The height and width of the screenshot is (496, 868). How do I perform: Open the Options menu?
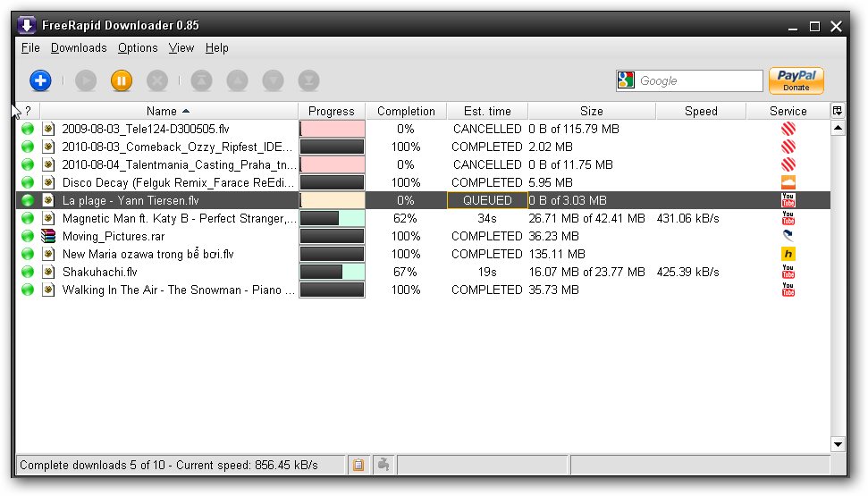point(138,48)
